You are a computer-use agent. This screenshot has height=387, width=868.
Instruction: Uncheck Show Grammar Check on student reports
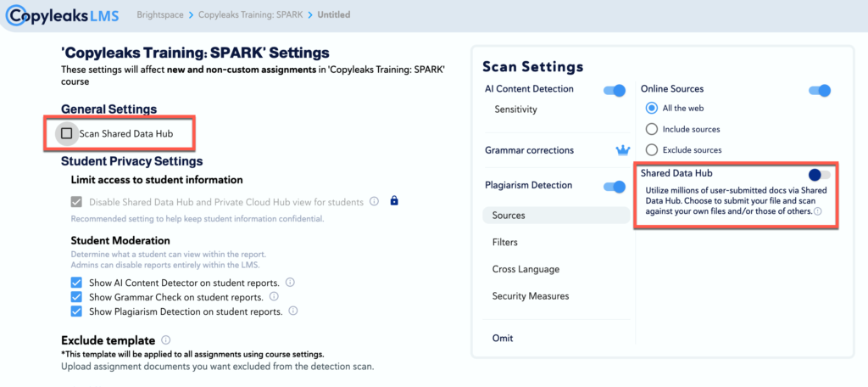pyautogui.click(x=77, y=297)
